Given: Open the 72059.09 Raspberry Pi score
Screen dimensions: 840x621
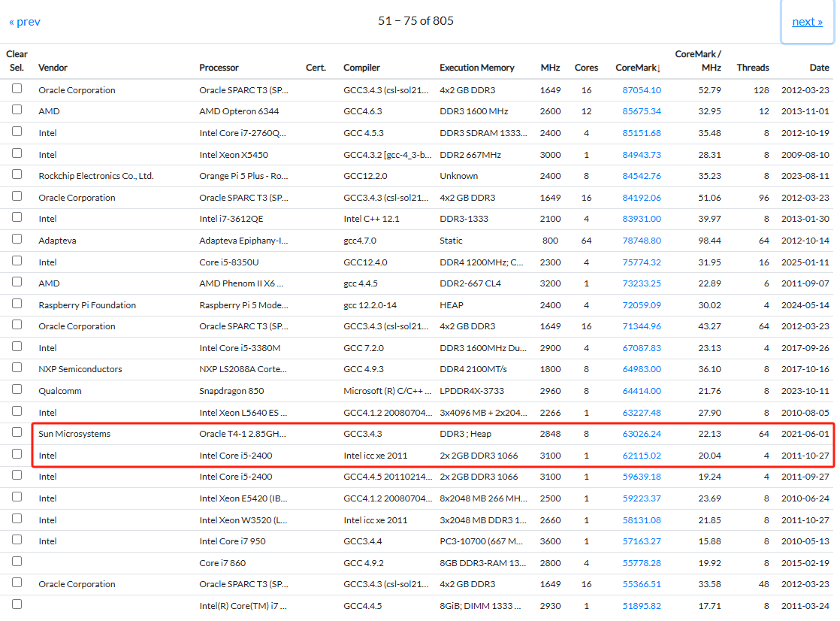Looking at the screenshot, I should (x=641, y=305).
